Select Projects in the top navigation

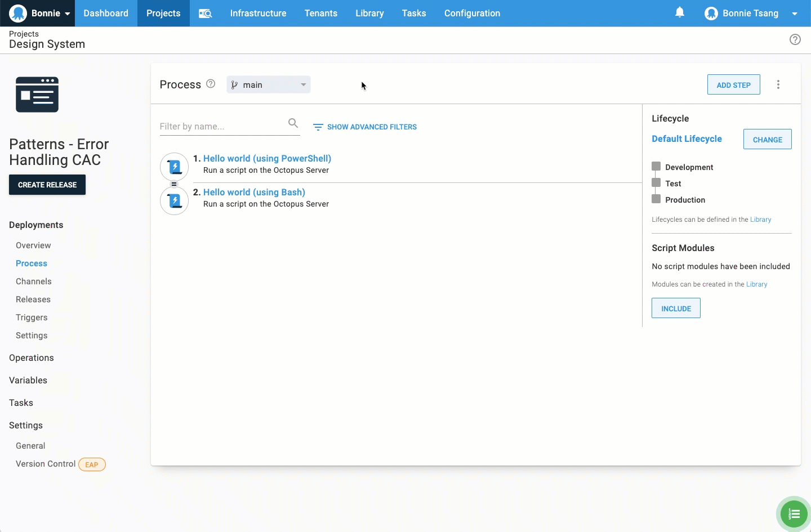(163, 13)
